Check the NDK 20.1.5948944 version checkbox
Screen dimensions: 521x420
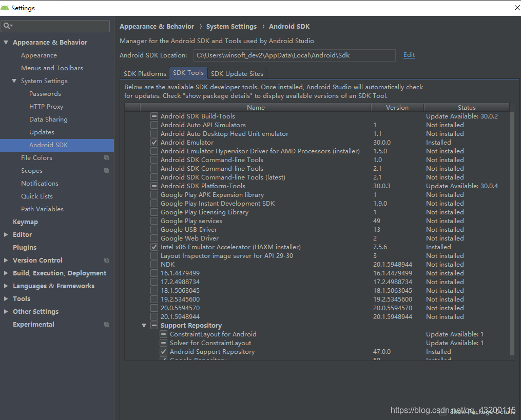coord(154,317)
